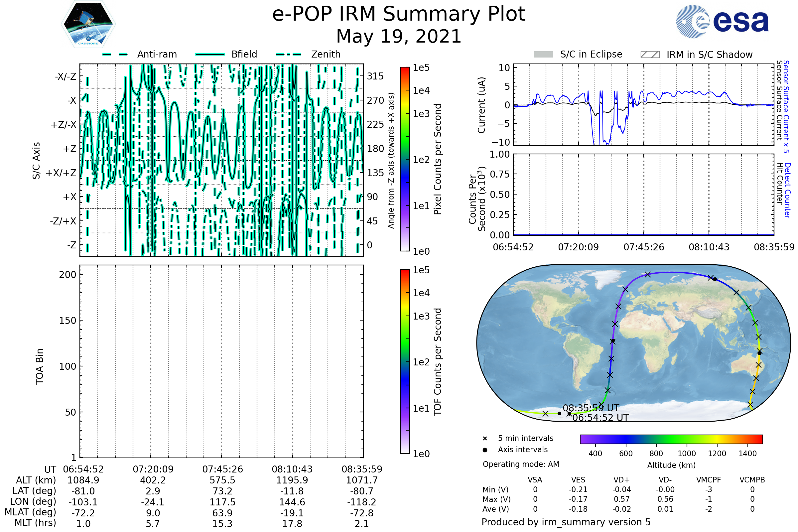
Task: Click the S/C in Eclipse gray legend patch
Action: point(543,55)
